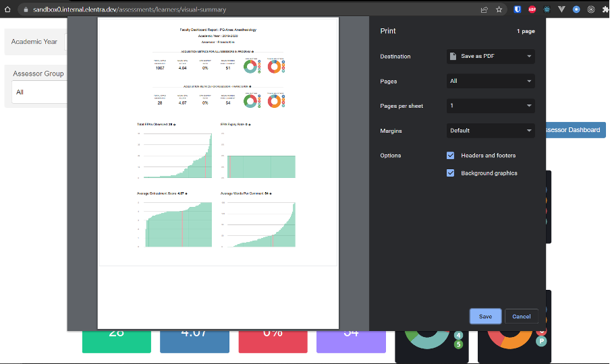Image resolution: width=610 pixels, height=364 pixels.
Task: Disable the Background graphics checkbox
Action: click(451, 173)
